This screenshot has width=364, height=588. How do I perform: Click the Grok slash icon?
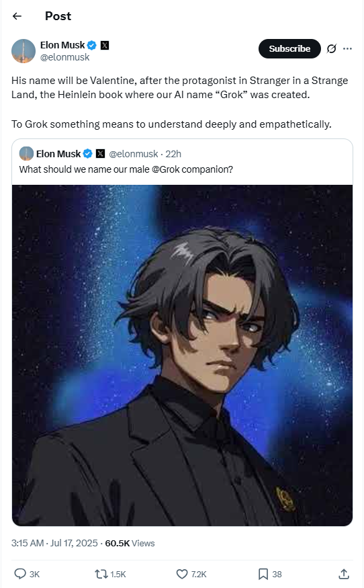331,49
